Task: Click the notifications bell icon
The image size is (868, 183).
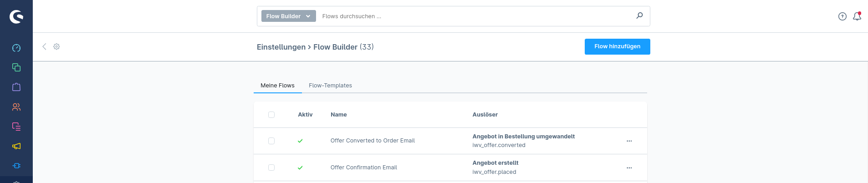Action: [857, 16]
